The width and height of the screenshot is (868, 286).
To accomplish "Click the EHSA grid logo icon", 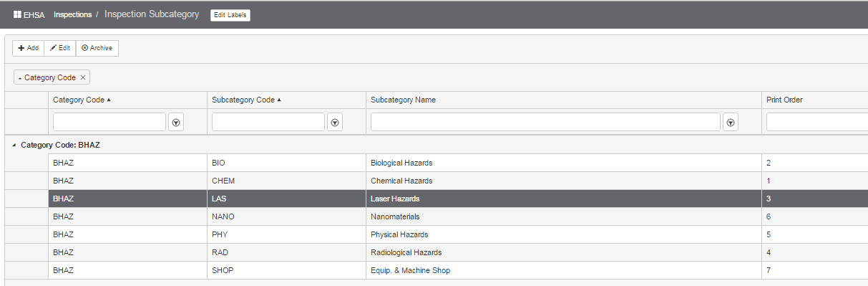I will pyautogui.click(x=18, y=15).
